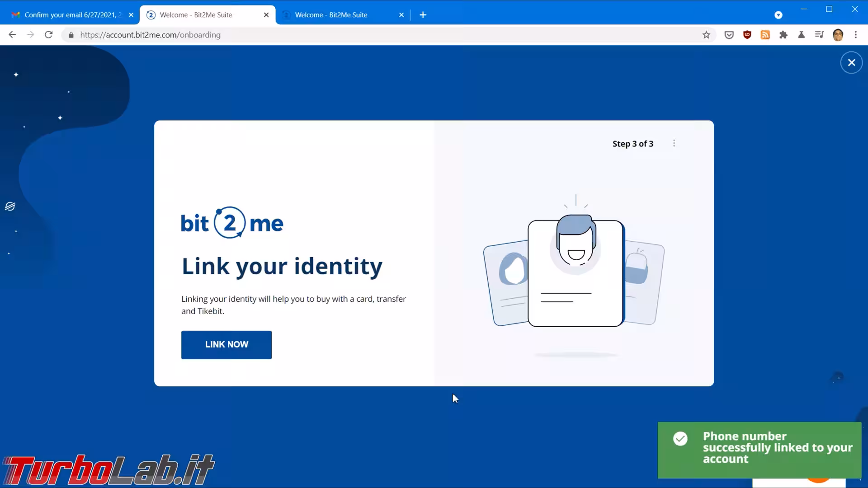This screenshot has height=488, width=868.
Task: Click the LINK NOW button
Action: (226, 345)
